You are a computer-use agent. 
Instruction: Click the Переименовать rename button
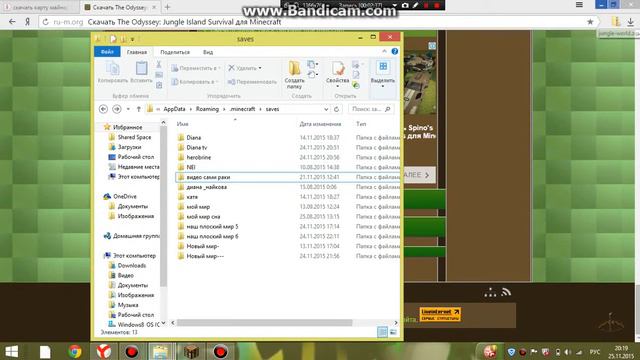point(252,82)
